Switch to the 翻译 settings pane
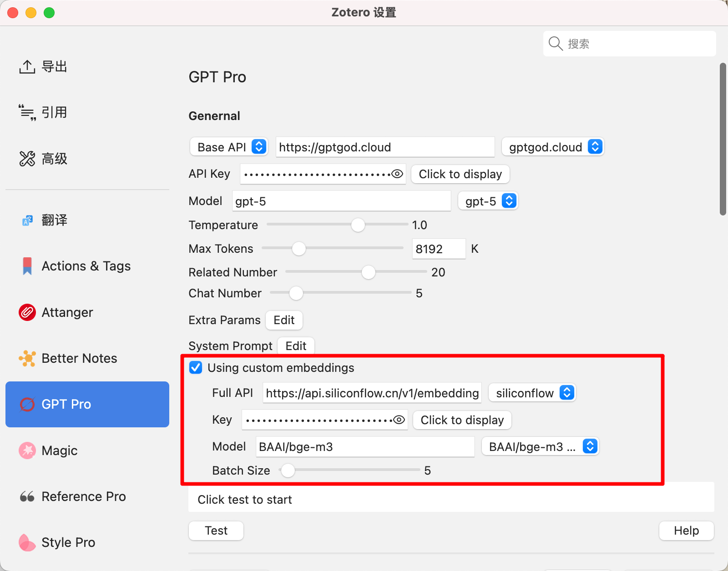 tap(87, 220)
